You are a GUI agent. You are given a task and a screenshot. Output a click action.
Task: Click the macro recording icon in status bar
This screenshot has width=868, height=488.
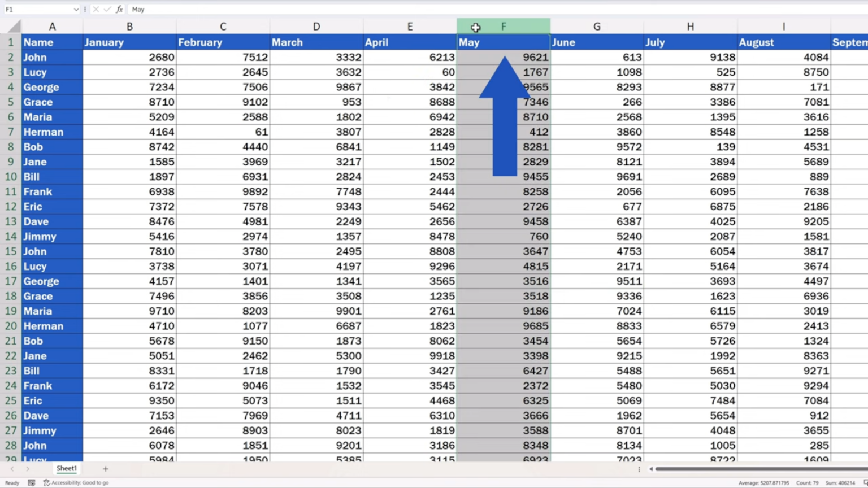click(x=32, y=483)
